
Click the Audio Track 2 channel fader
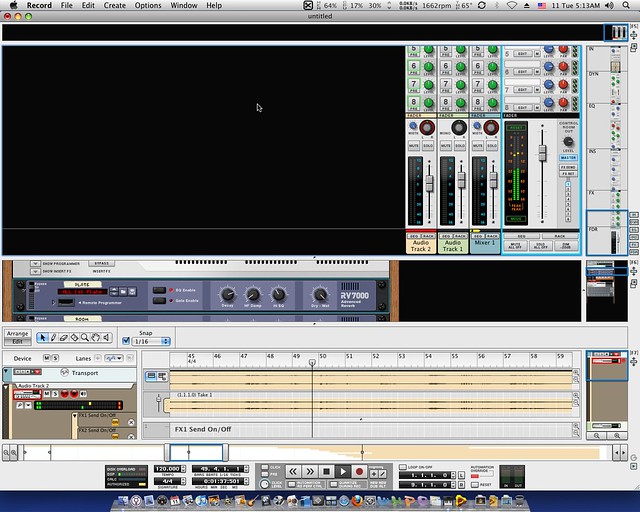(429, 183)
